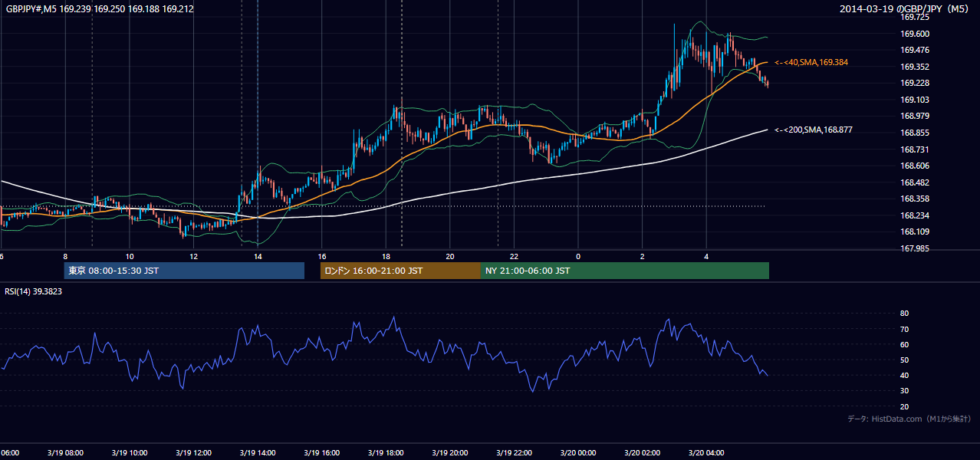
Task: Click RSI axis level 70
Action: 905,330
